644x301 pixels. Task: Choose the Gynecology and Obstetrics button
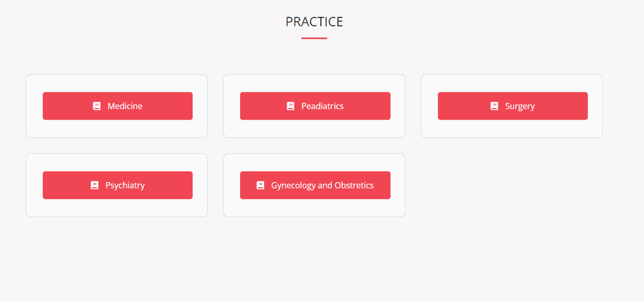pos(322,185)
